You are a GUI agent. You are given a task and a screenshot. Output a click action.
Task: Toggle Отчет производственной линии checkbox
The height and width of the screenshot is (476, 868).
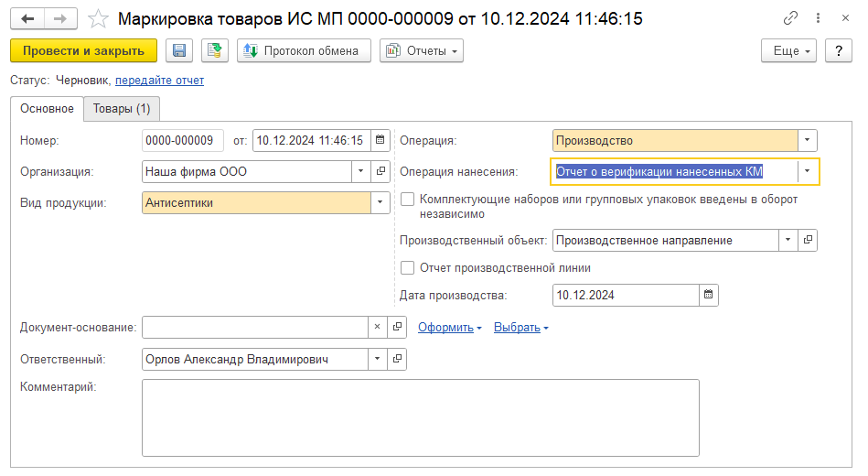pyautogui.click(x=408, y=268)
